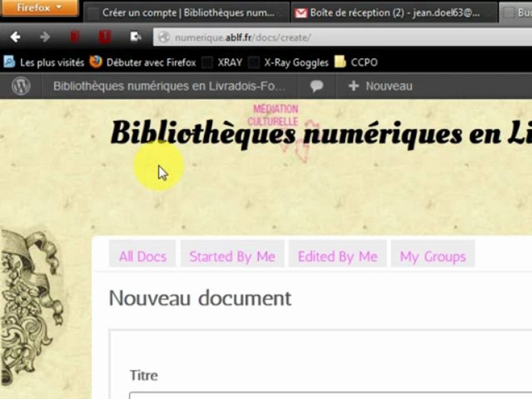Click the Gmail envelope icon on the tab
The width and height of the screenshot is (532, 399).
300,13
